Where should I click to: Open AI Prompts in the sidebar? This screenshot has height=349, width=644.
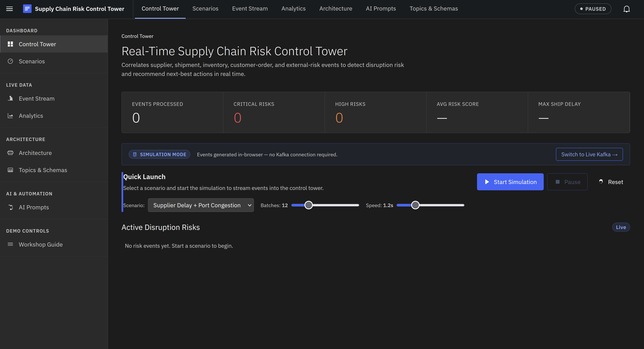(x=54, y=207)
